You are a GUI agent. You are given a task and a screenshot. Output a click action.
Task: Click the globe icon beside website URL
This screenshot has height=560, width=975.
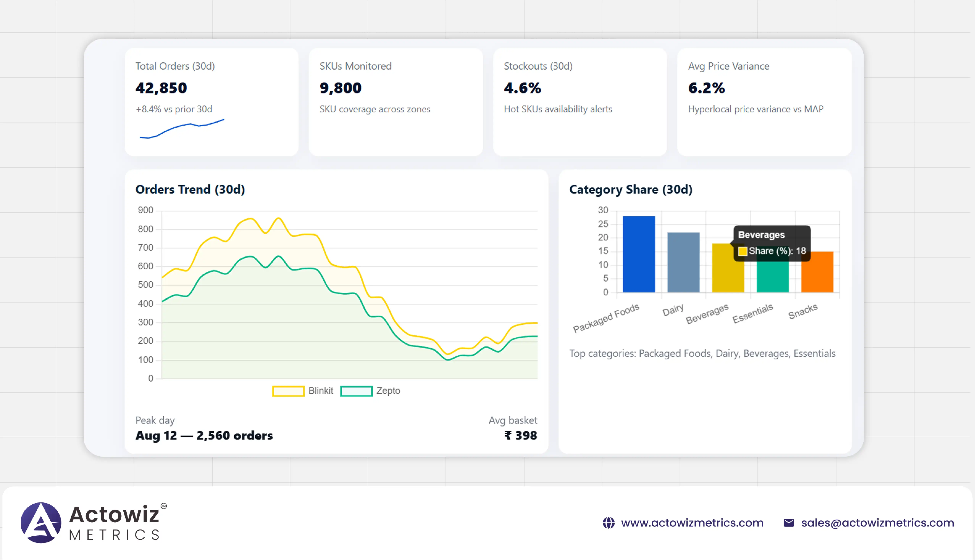point(608,523)
